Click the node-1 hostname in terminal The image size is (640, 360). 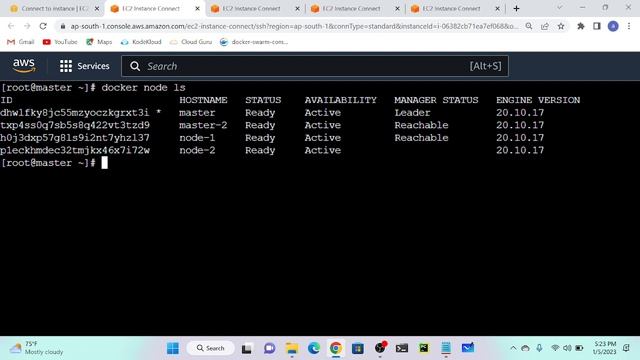[197, 138]
